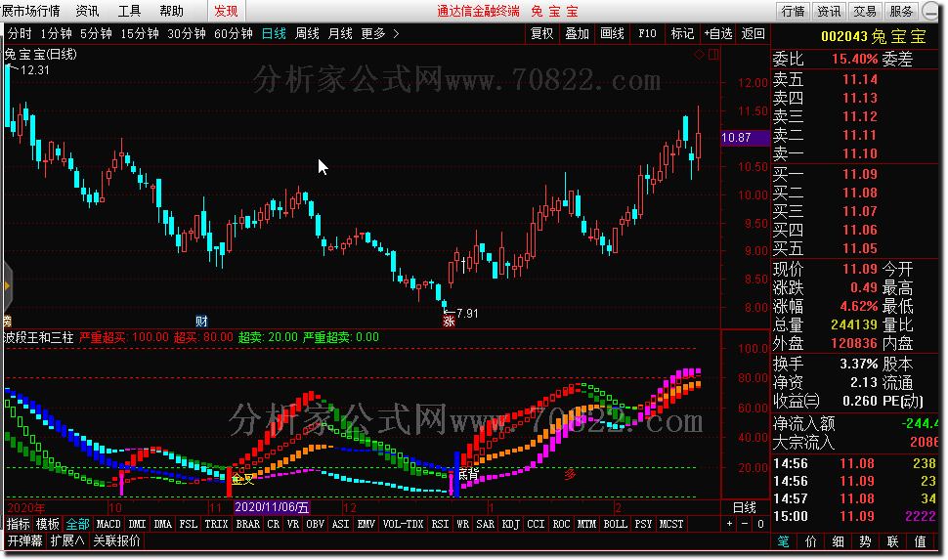This screenshot has height=560, width=948.
Task: Select the 全部 indicators tab
Action: click(77, 524)
